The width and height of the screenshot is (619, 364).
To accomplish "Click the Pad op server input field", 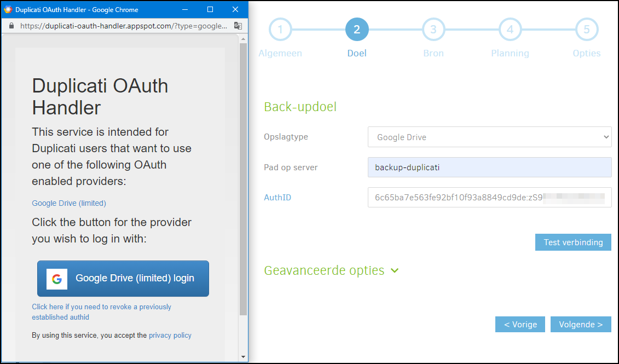I will coord(489,167).
